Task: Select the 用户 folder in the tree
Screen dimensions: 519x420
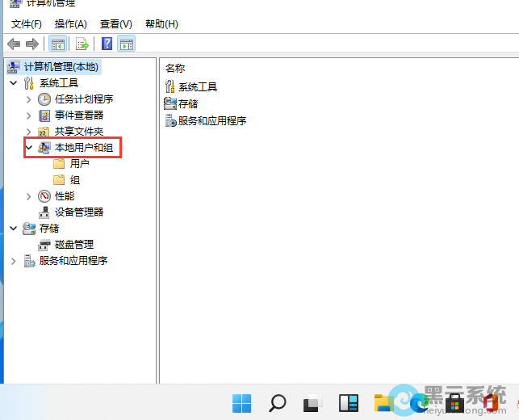Action: coord(79,164)
